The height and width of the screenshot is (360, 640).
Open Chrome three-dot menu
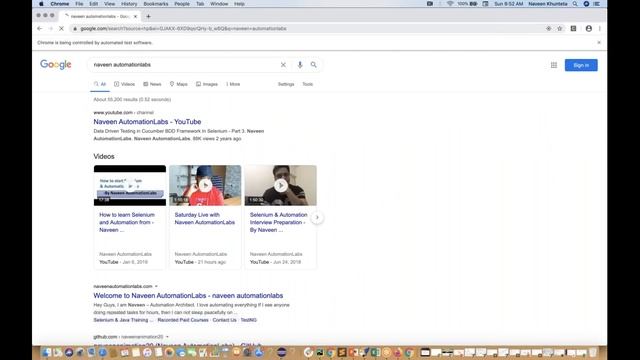pyautogui.click(x=600, y=29)
